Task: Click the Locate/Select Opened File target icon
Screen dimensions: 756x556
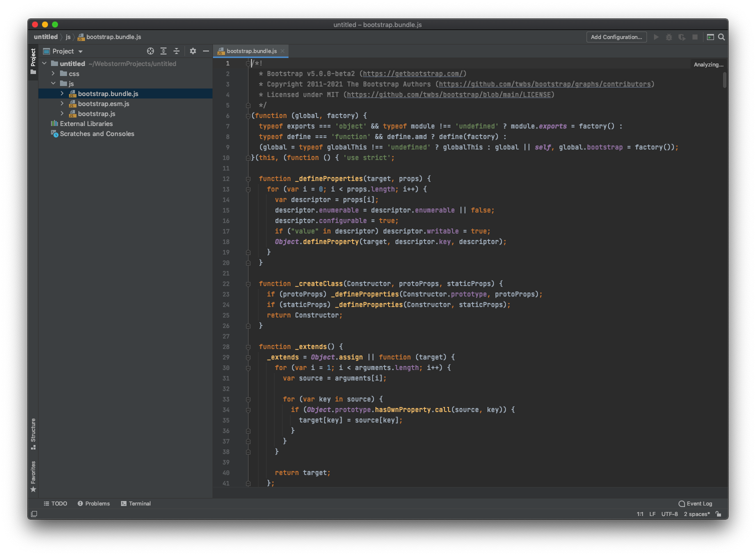Action: click(x=150, y=51)
